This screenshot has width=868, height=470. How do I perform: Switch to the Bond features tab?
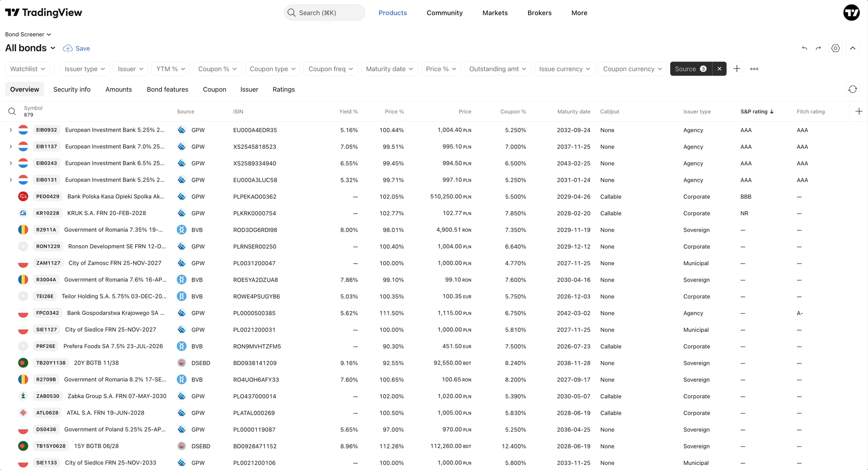(168, 89)
